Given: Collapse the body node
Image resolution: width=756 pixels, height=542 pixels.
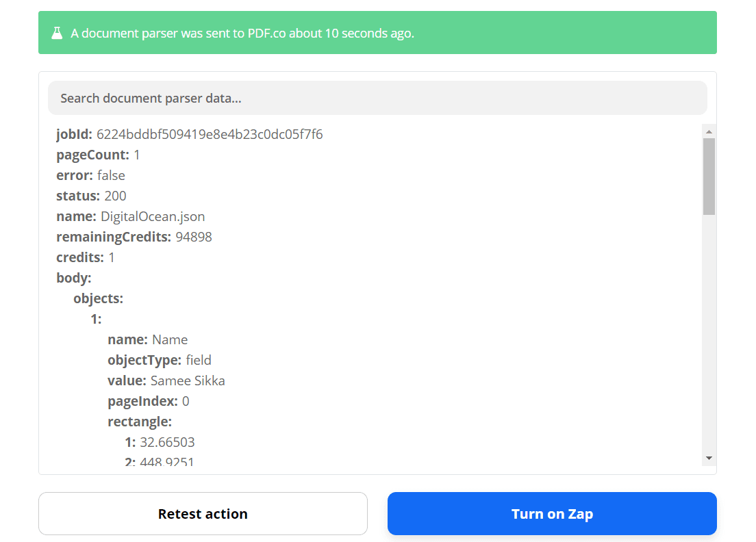Looking at the screenshot, I should tap(73, 278).
